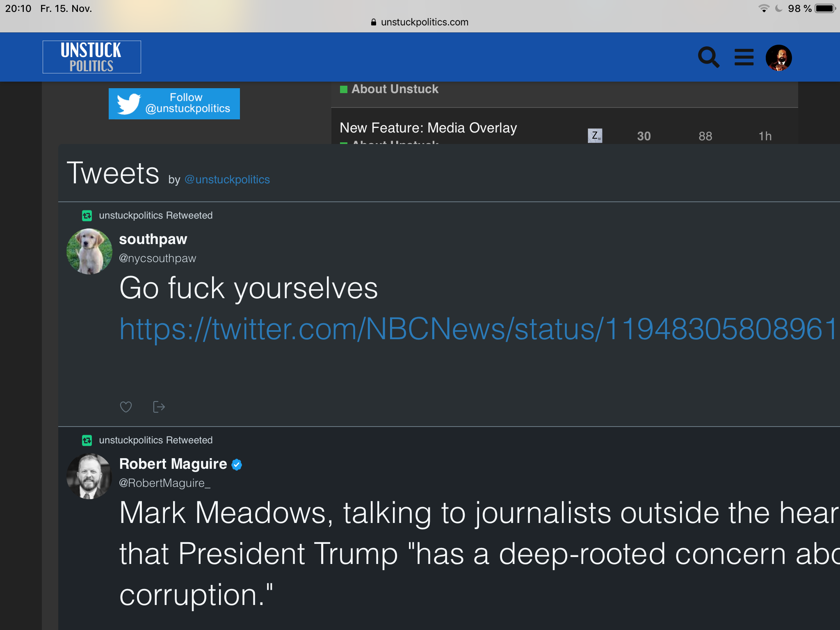
Task: Tap the Do Not Disturb moon icon
Action: (778, 9)
